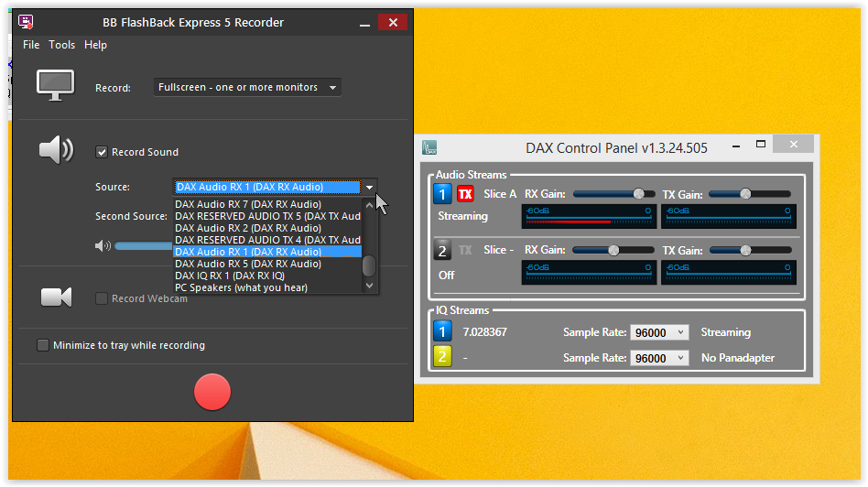Screen dimensions: 868x487
Task: Open the Record mode dropdown
Action: [x=247, y=88]
